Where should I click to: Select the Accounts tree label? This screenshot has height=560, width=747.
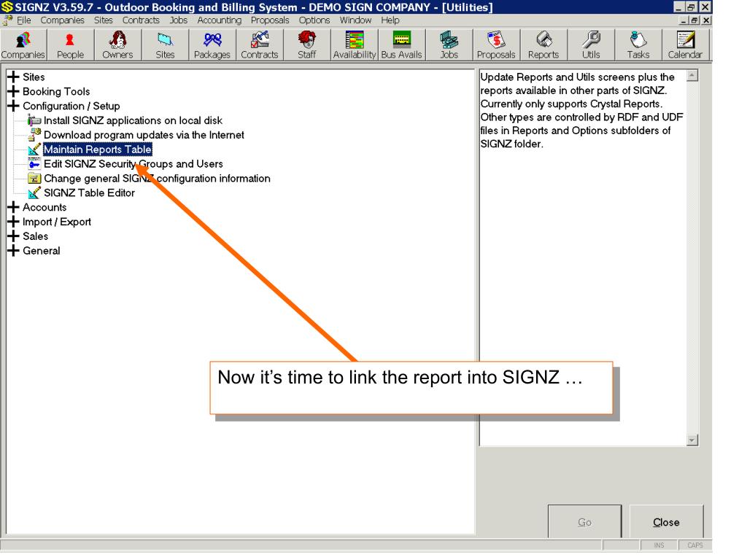point(44,207)
